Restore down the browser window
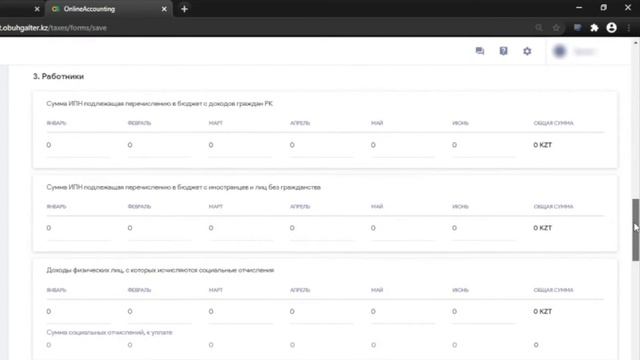This screenshot has height=360, width=640. 603,8
